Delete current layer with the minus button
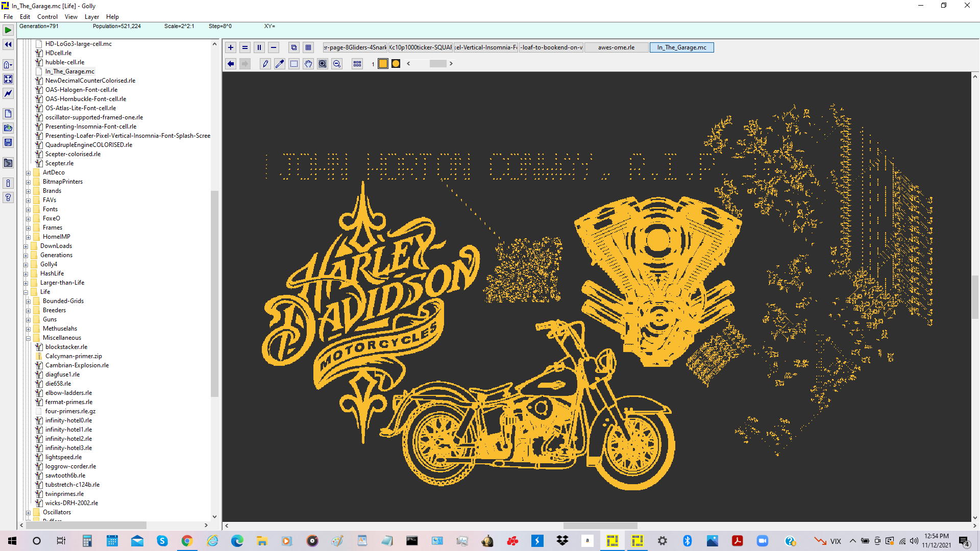The width and height of the screenshot is (980, 551). [274, 47]
